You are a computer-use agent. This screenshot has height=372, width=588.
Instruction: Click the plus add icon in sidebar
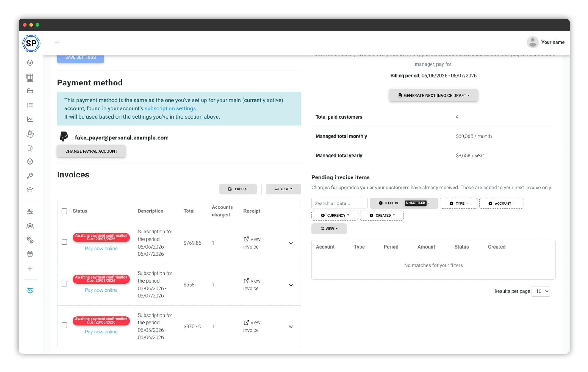pyautogui.click(x=30, y=268)
